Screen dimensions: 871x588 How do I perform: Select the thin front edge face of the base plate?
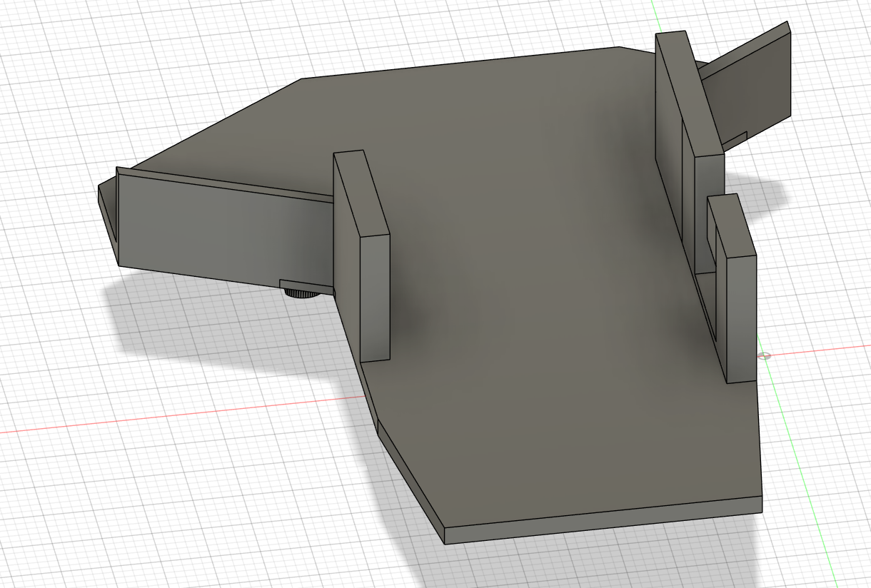pos(603,519)
